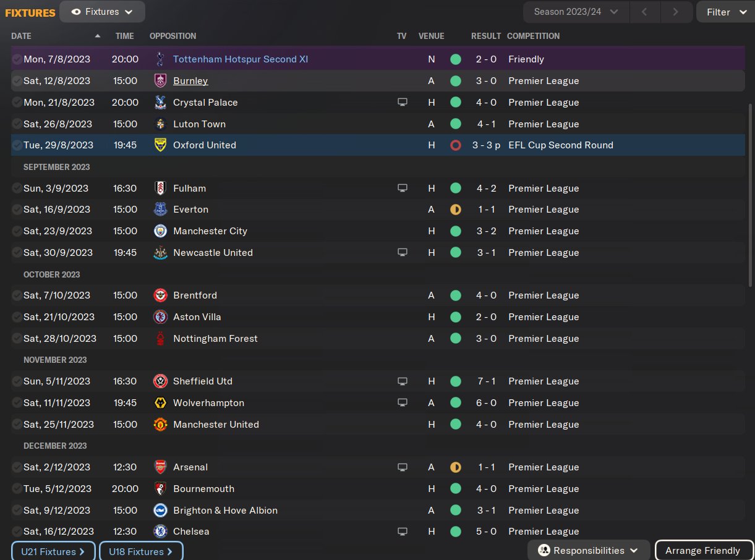Click the TV broadcast icon for Crystal Palace match
The height and width of the screenshot is (560, 755).
point(403,103)
